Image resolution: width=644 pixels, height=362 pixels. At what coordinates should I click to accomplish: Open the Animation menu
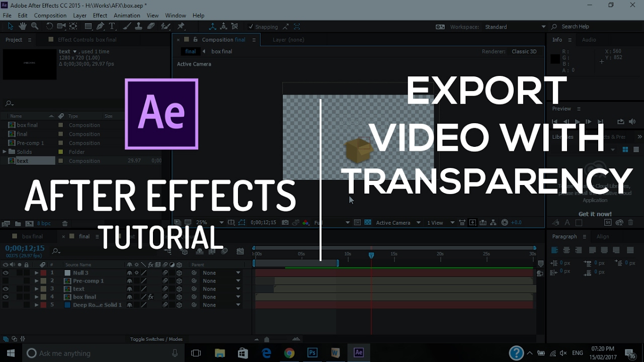pos(127,16)
